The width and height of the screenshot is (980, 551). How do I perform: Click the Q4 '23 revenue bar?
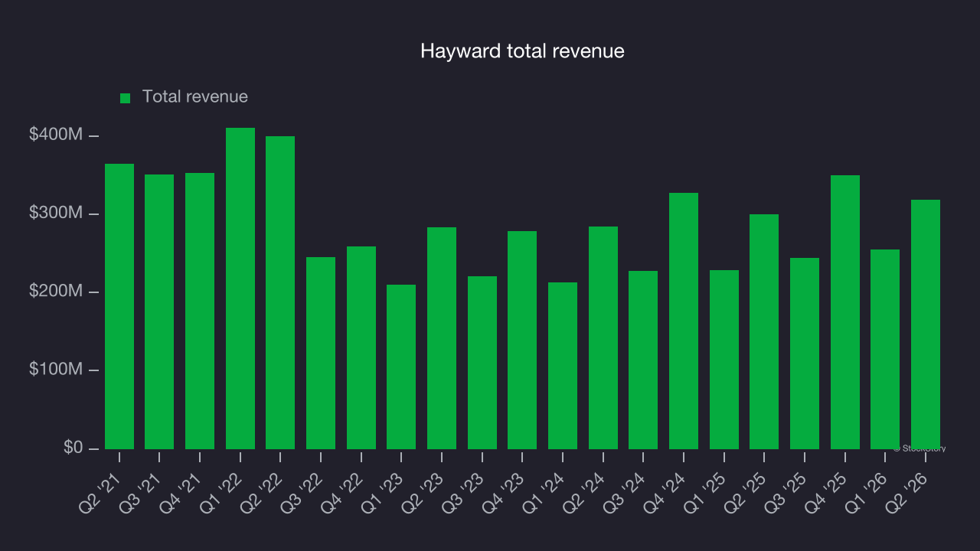tap(522, 340)
